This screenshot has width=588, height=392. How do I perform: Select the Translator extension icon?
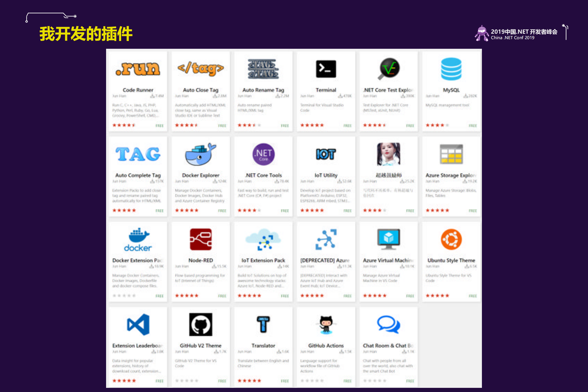(x=263, y=325)
